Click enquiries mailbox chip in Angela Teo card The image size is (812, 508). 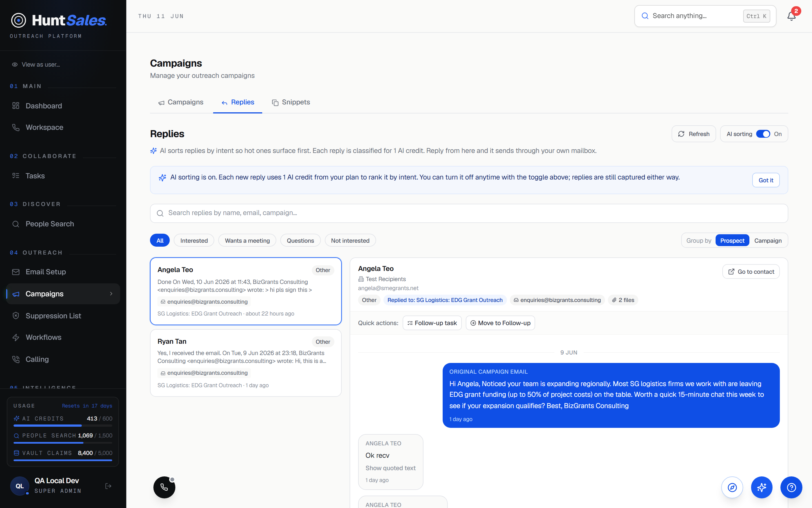[x=204, y=302]
